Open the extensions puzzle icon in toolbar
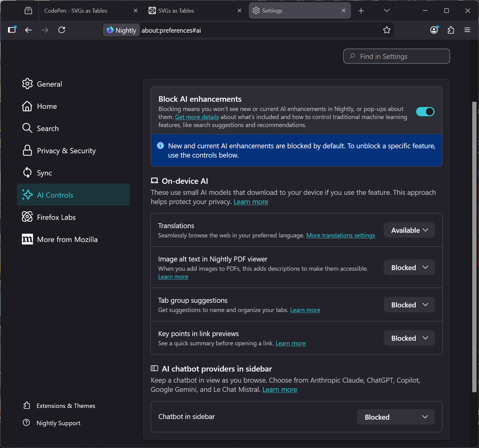Viewport: 479px width, 448px height. click(x=451, y=30)
